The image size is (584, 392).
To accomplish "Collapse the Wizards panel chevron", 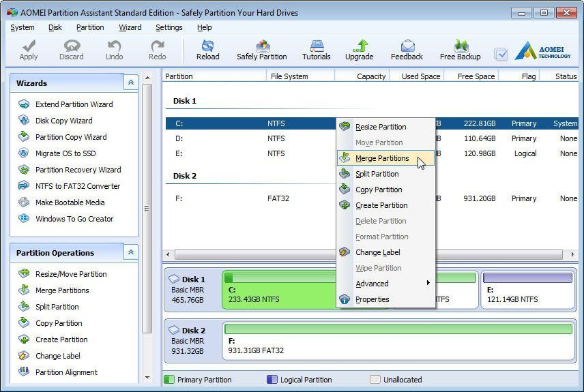I will pyautogui.click(x=131, y=82).
